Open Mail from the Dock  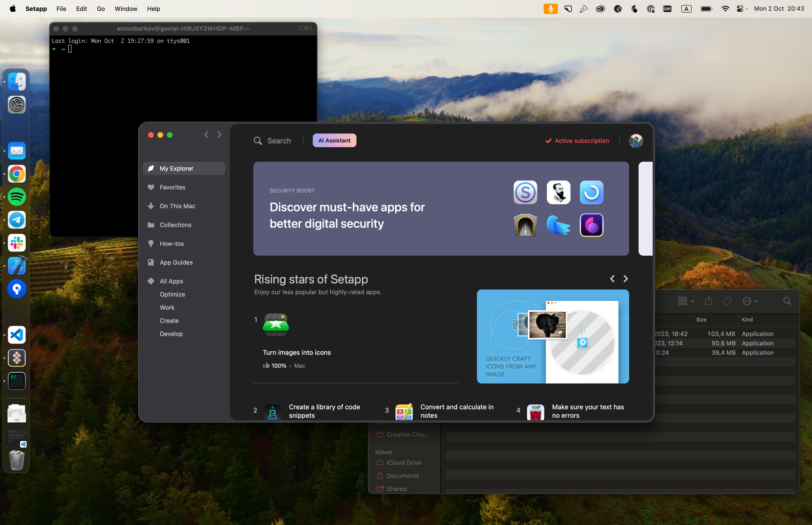coord(16,151)
